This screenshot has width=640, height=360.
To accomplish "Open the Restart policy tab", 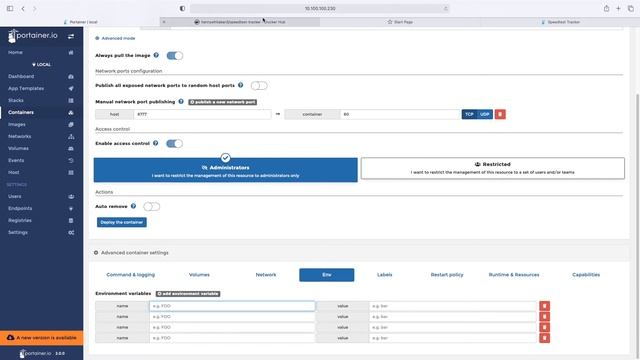I will click(x=447, y=275).
